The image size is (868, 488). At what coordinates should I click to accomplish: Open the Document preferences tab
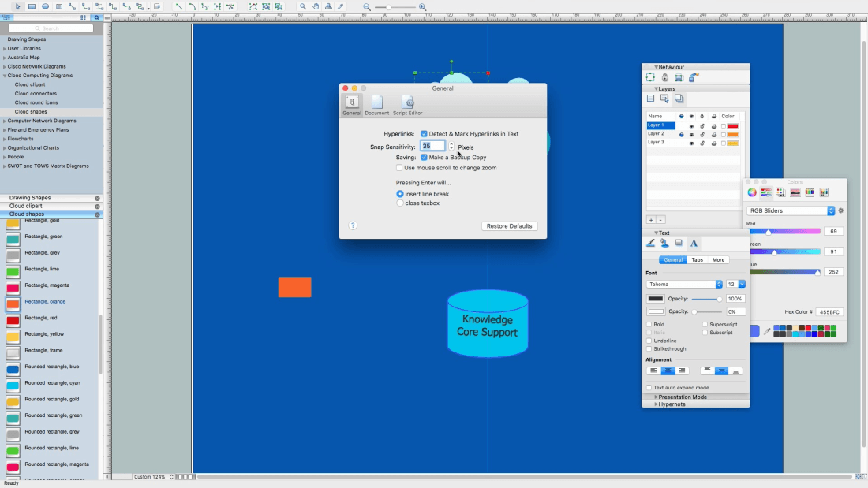coord(377,103)
